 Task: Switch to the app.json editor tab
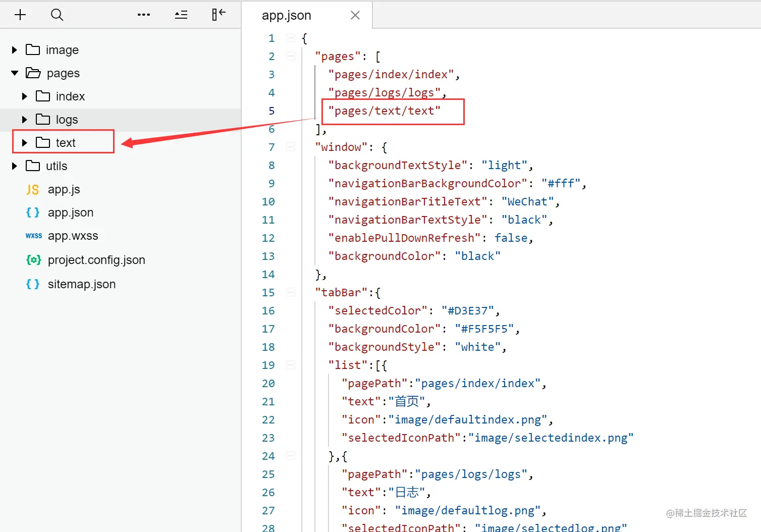click(x=307, y=15)
